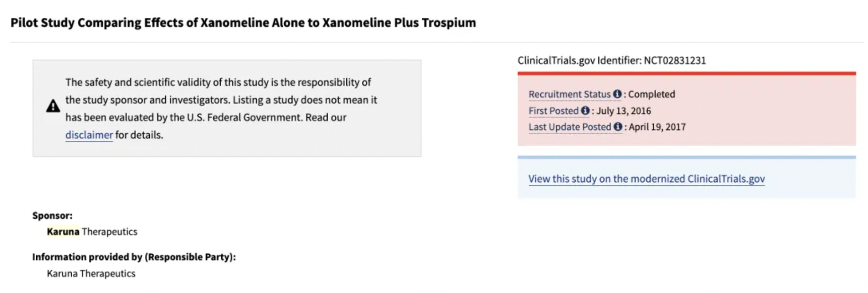Click the highlighted Karuna sponsor word
Image resolution: width=868 pixels, height=293 pixels.
click(63, 232)
